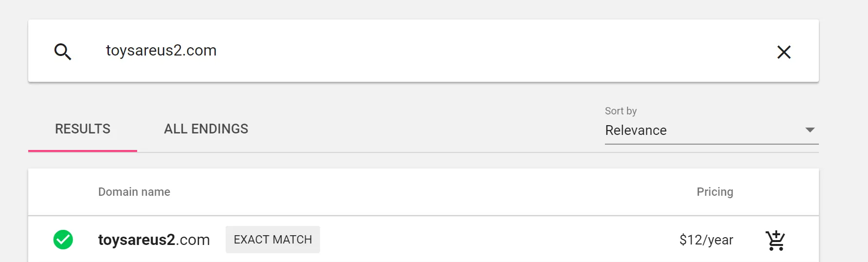Focus the toysareus2.com search input field
Viewport: 868px width, 262px height.
[161, 51]
